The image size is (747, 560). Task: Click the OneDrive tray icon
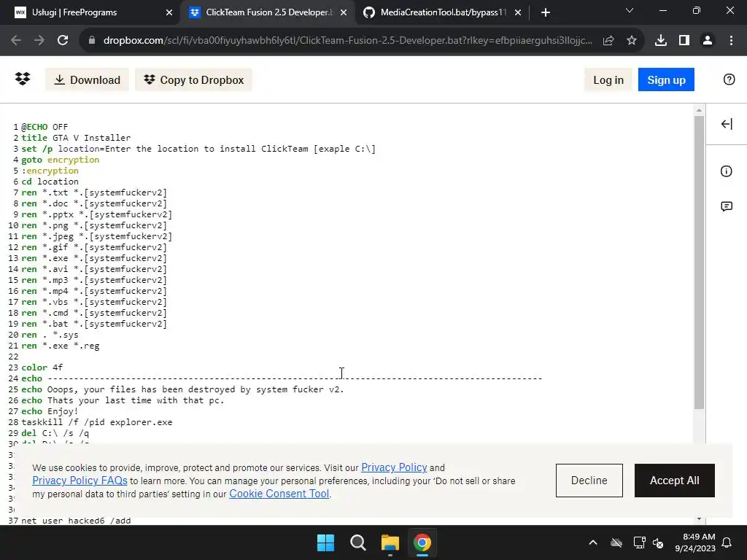pyautogui.click(x=616, y=542)
